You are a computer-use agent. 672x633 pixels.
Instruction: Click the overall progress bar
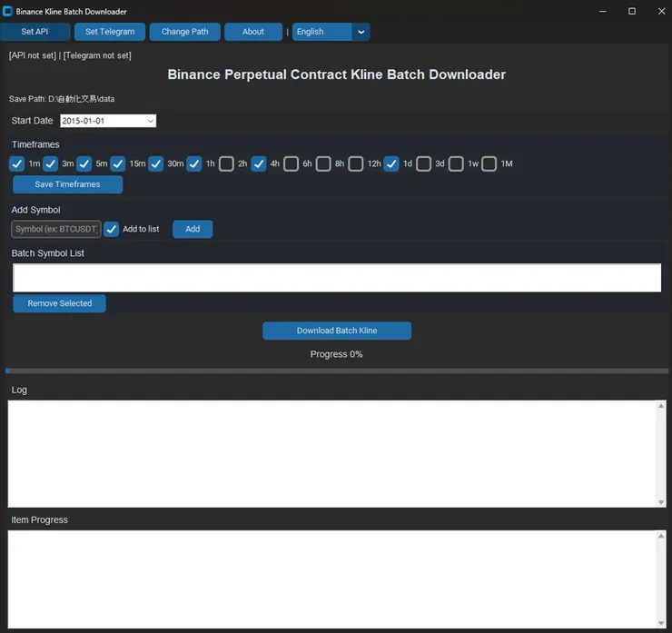coord(337,371)
